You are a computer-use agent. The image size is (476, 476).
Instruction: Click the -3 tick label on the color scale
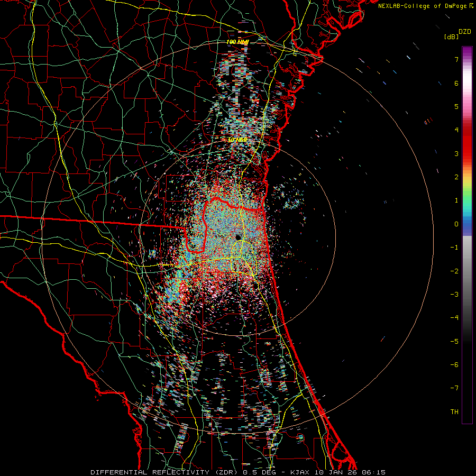454,295
